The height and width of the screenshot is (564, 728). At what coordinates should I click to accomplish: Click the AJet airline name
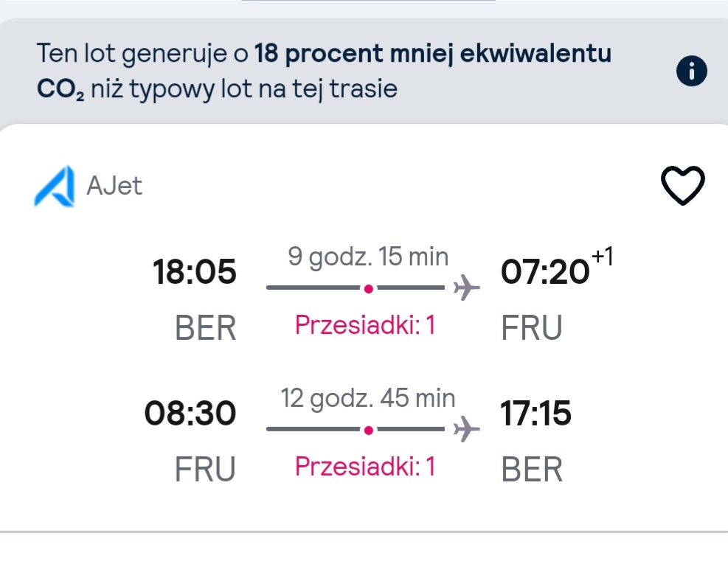tap(114, 186)
